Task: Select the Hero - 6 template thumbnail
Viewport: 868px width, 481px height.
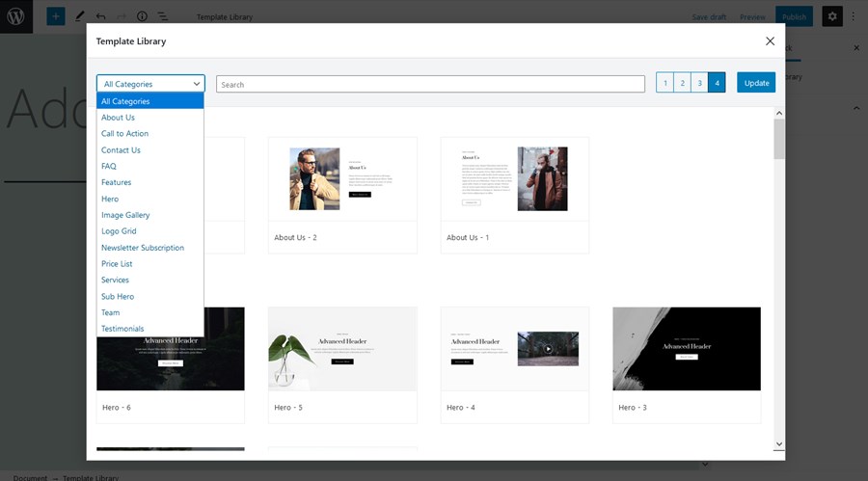Action: (x=171, y=349)
